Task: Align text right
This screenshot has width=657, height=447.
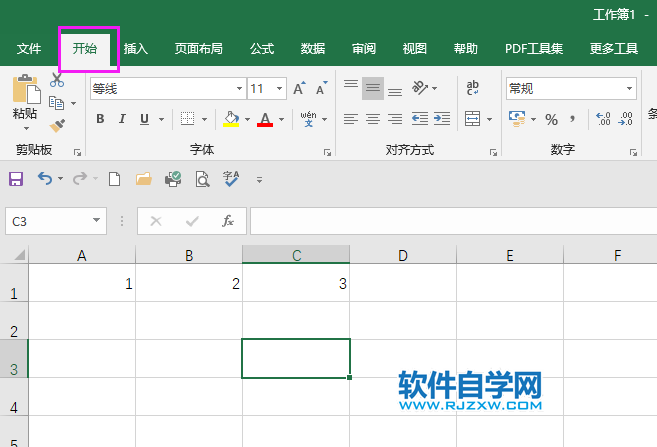Action: click(395, 119)
